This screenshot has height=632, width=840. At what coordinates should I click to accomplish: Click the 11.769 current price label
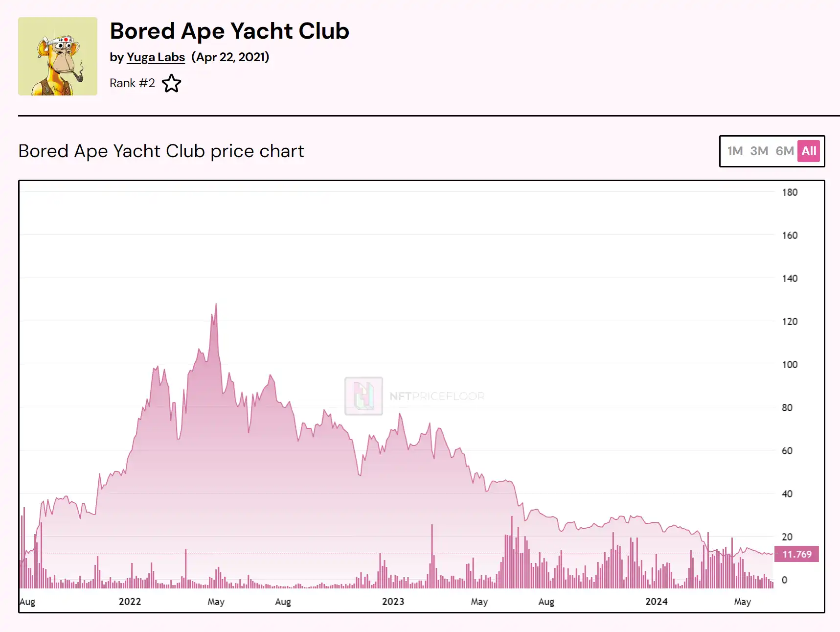(796, 554)
